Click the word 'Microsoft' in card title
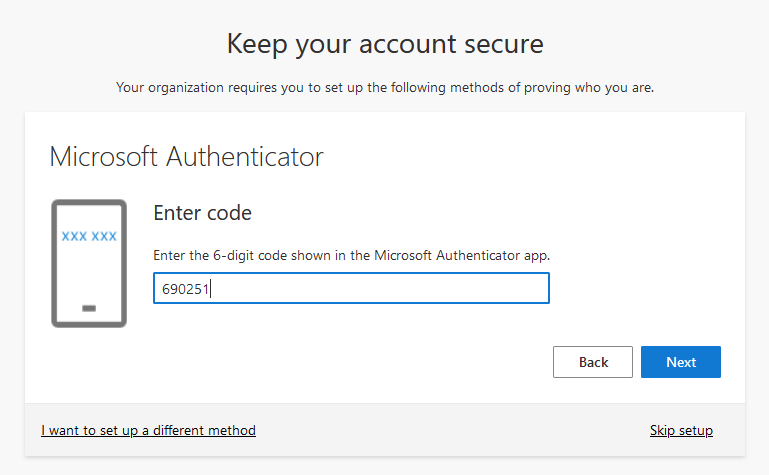 click(104, 157)
